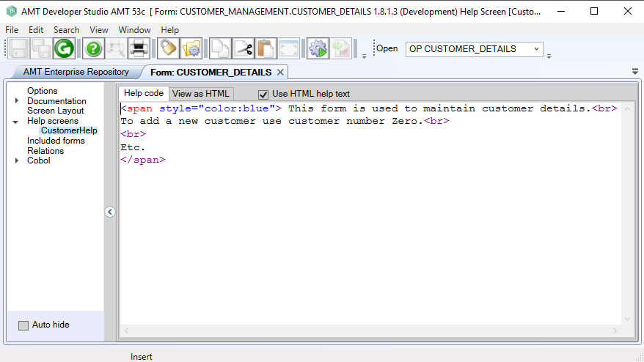
Task: Collapse the Help screens tree node
Action: [15, 122]
